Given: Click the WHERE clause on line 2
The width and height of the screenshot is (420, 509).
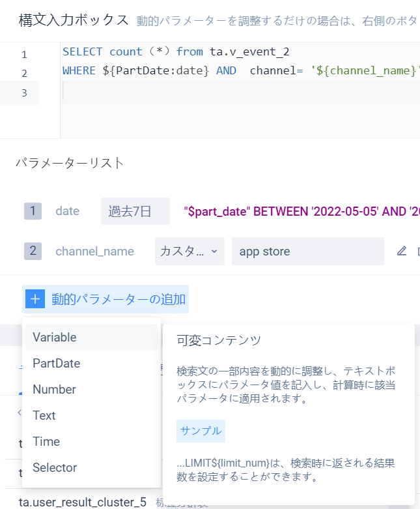Looking at the screenshot, I should click(x=241, y=70).
